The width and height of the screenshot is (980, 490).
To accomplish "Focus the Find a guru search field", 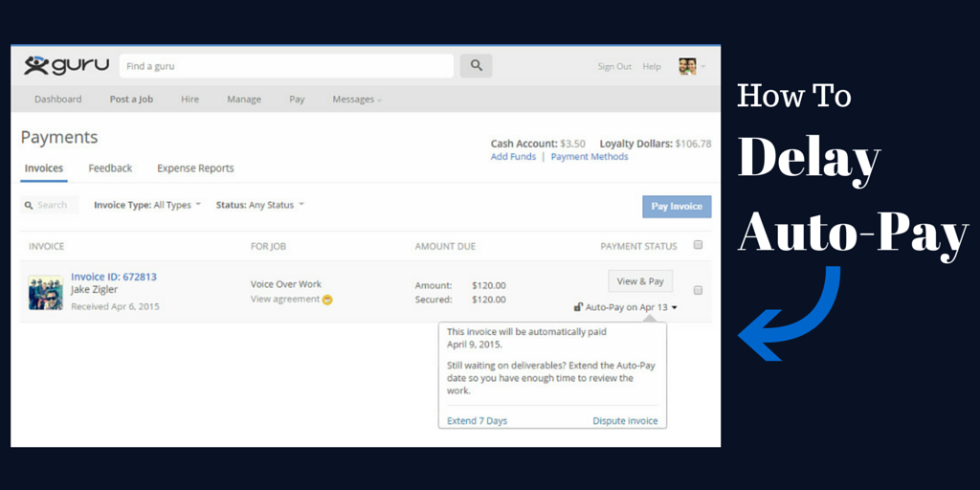I will tap(287, 66).
